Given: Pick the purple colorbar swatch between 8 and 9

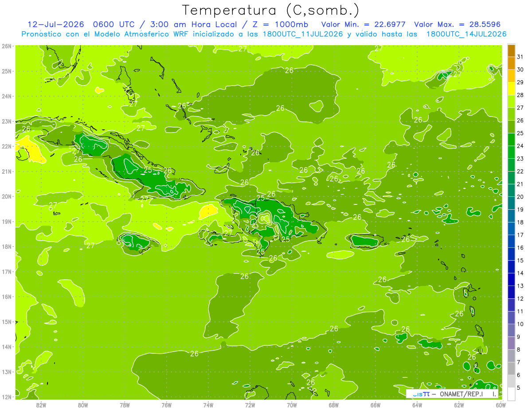Looking at the screenshot, I should tap(511, 343).
